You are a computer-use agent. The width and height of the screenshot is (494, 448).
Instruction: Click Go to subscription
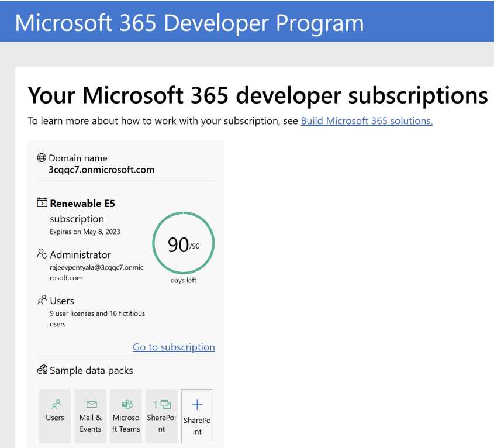(174, 347)
